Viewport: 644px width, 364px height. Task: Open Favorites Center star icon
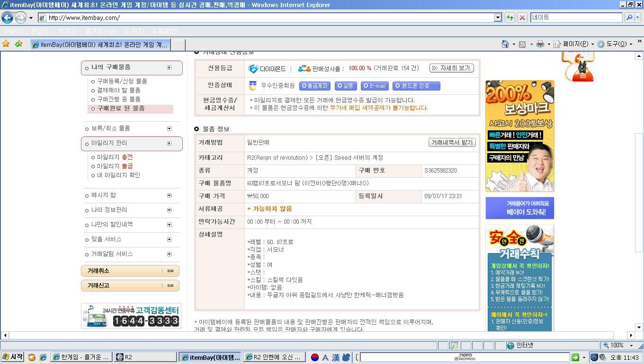coord(6,44)
